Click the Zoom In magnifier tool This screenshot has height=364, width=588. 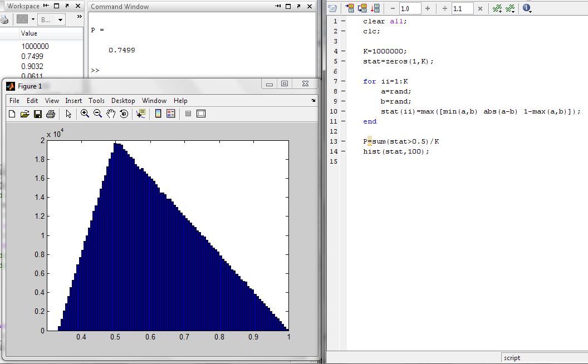coord(85,114)
